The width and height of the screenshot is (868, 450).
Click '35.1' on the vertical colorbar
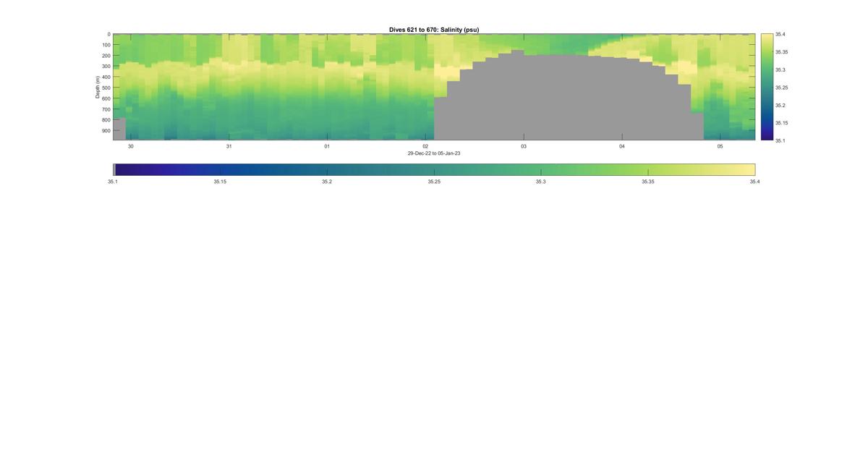pos(780,140)
